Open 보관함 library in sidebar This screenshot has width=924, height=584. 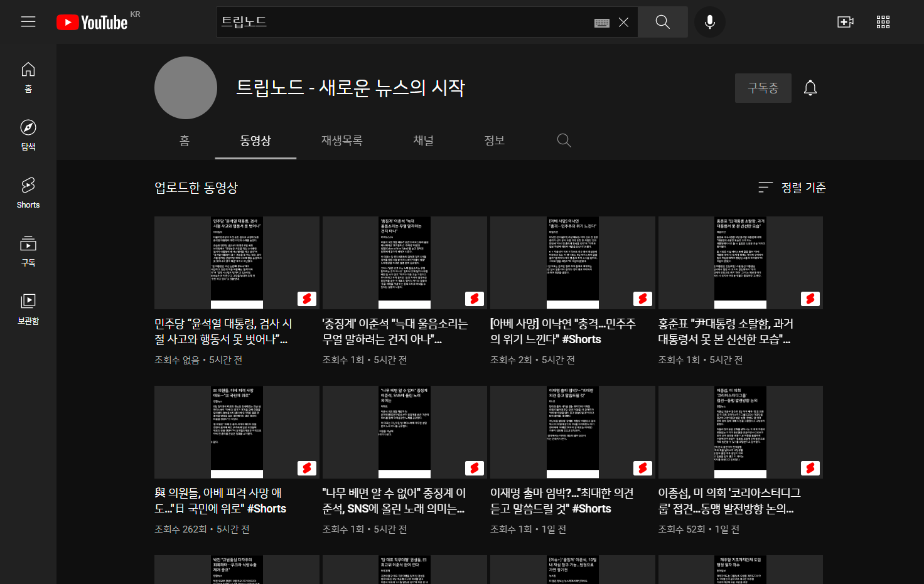28,309
